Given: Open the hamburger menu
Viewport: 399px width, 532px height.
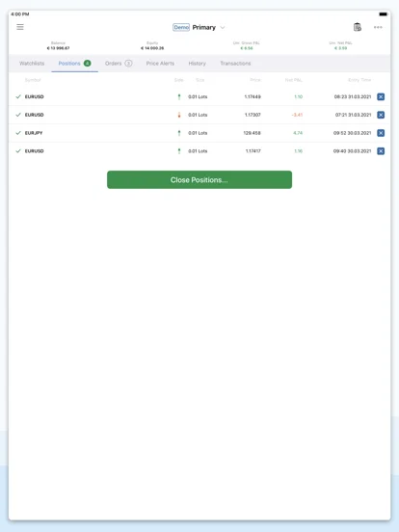Looking at the screenshot, I should tap(20, 27).
